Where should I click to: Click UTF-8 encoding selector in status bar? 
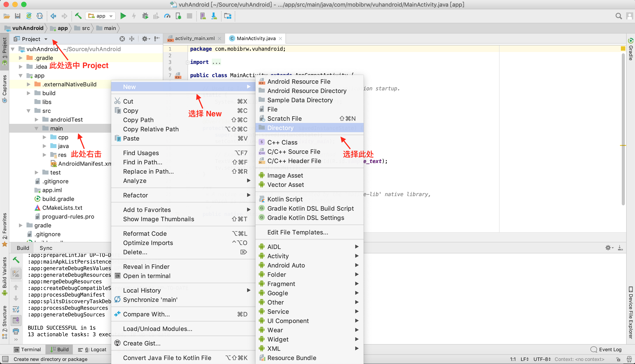tap(542, 359)
